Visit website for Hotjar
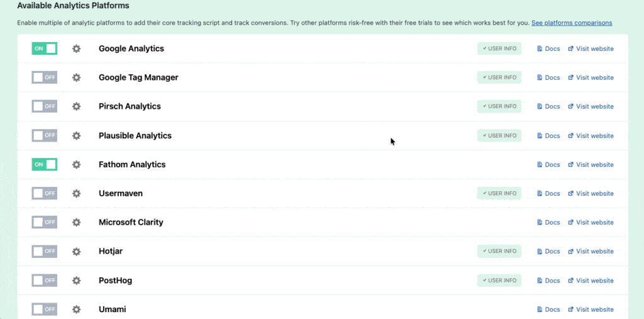The image size is (644, 319). tap(591, 251)
